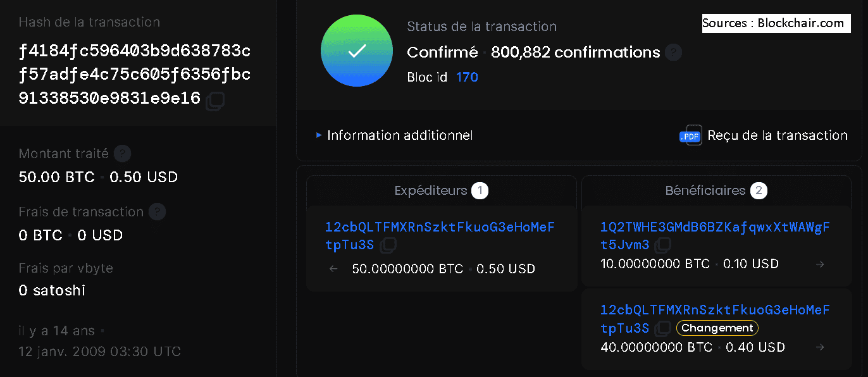Viewport: 868px width, 377px height.
Task: Click left arrow beside 50.00000000 BTC sender
Action: pos(334,269)
